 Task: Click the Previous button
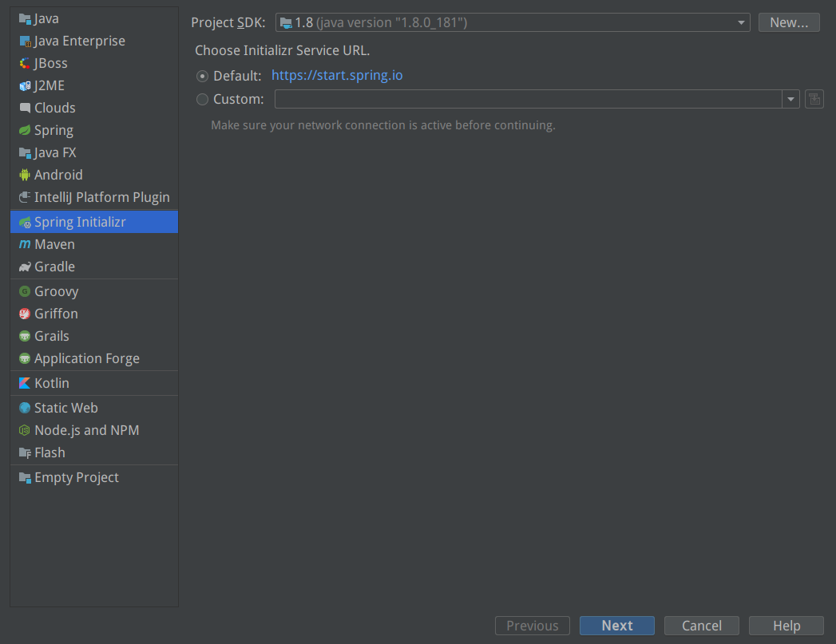pos(532,626)
